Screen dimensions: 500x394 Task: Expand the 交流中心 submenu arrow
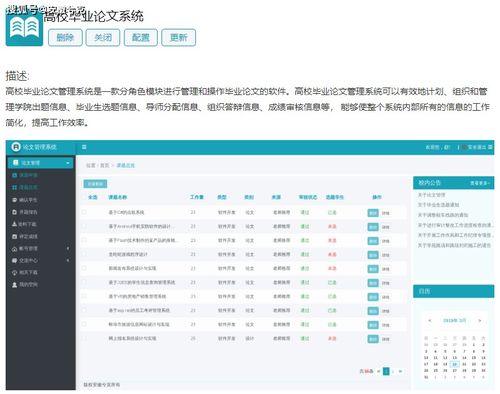[68, 260]
